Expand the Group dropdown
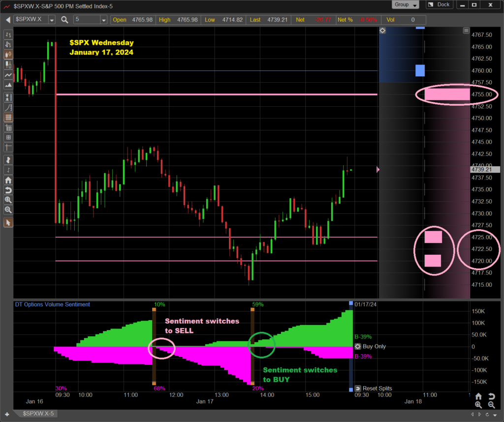This screenshot has height=422, width=504. pyautogui.click(x=406, y=5)
